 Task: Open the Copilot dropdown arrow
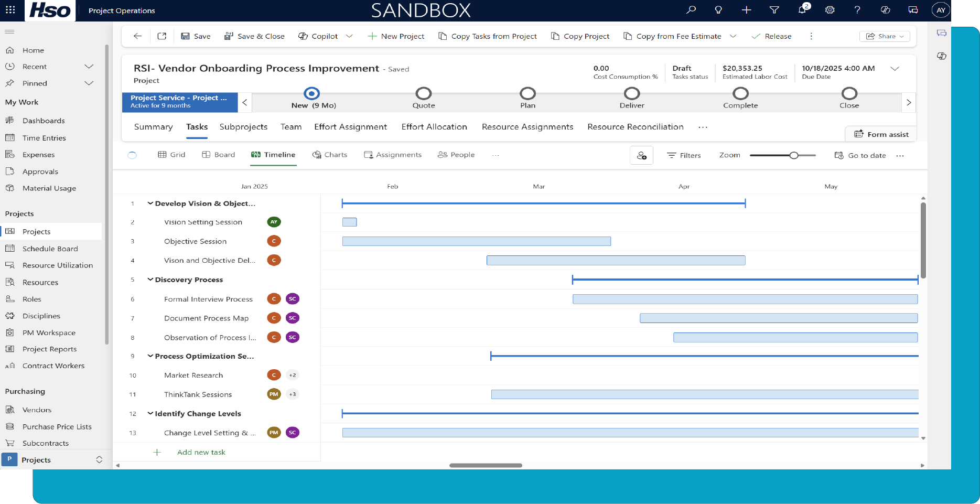click(x=349, y=36)
